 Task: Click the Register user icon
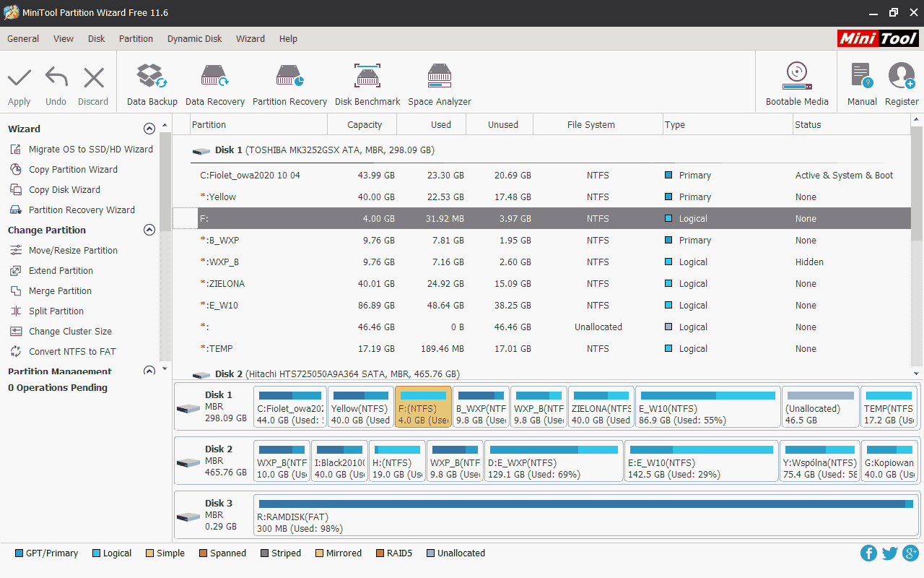tap(902, 84)
